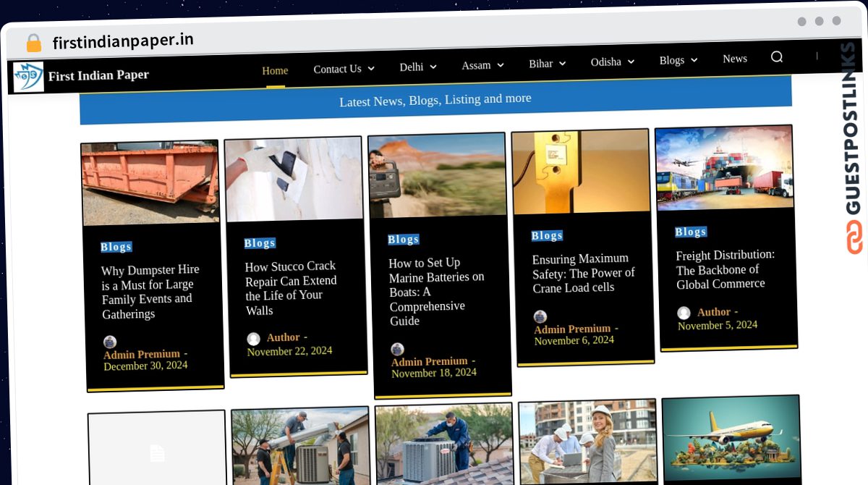This screenshot has height=485, width=868.
Task: Open the search magnifier icon
Action: pos(777,57)
